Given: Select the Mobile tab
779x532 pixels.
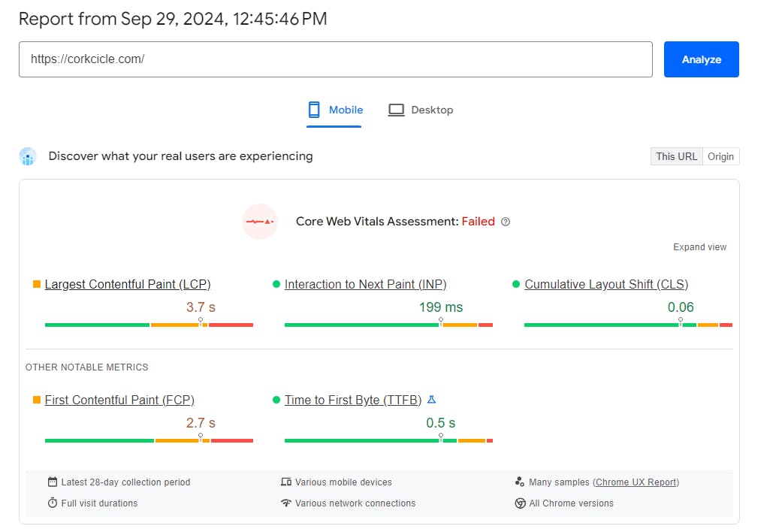Looking at the screenshot, I should click(x=335, y=110).
